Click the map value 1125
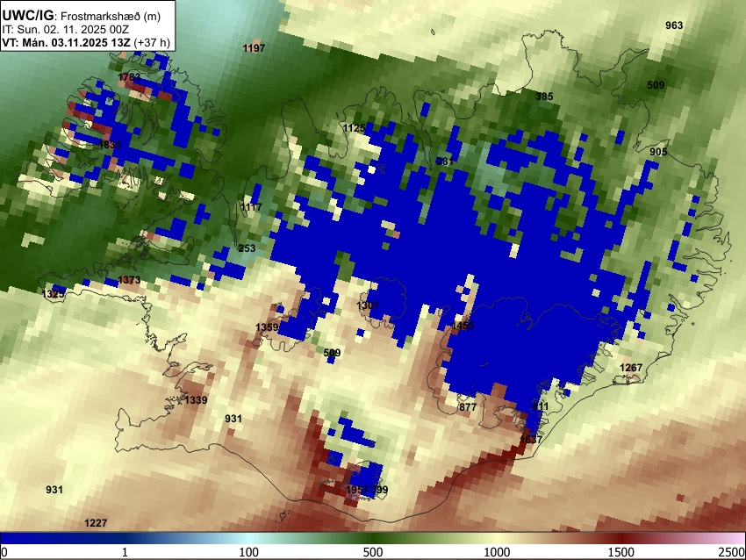The width and height of the screenshot is (746, 560). [x=355, y=128]
